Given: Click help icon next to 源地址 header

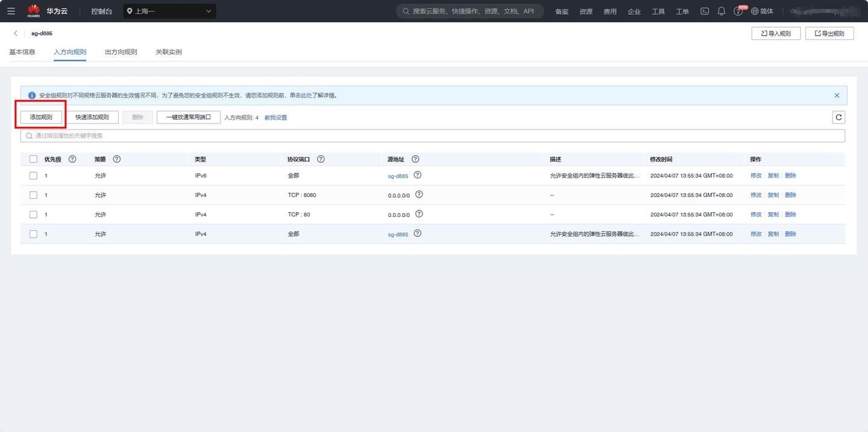Looking at the screenshot, I should (415, 159).
